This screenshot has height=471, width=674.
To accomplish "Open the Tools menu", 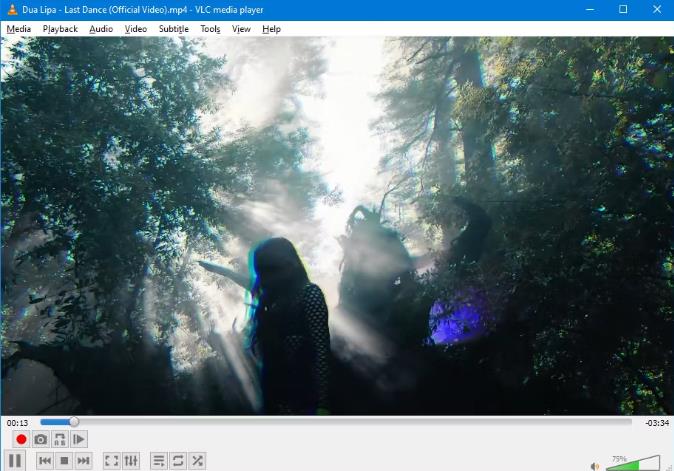I will coord(210,29).
